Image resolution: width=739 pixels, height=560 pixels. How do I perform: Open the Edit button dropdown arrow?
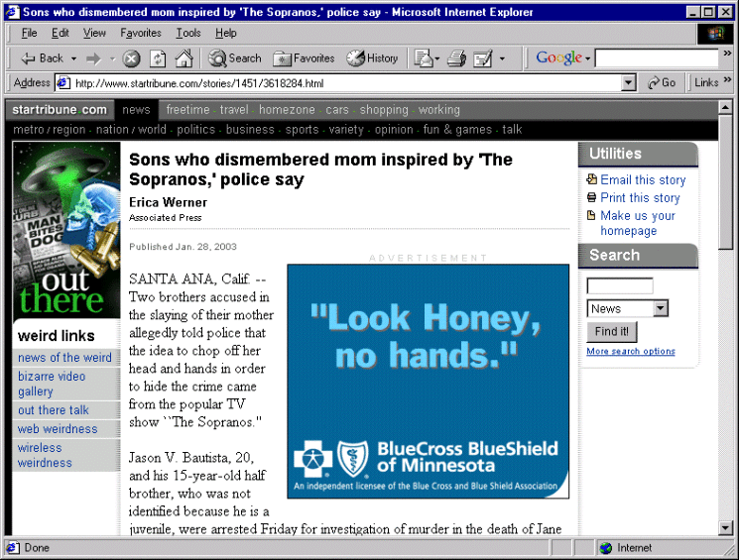click(x=502, y=58)
